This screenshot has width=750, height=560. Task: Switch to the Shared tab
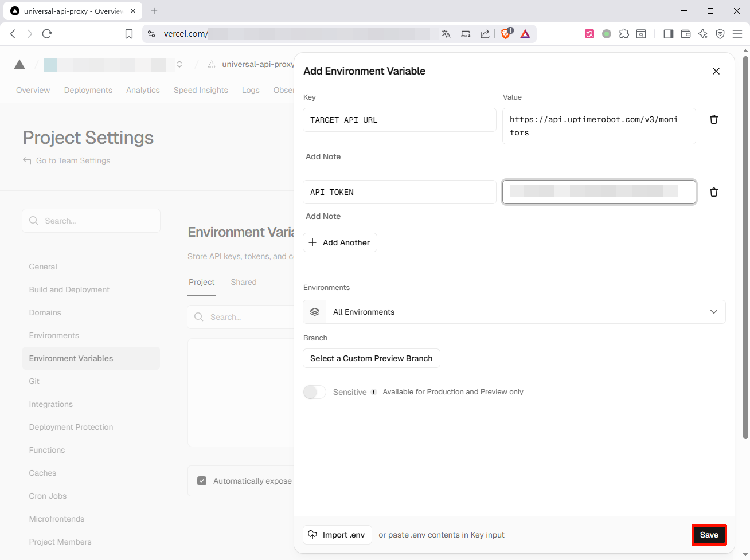pyautogui.click(x=244, y=282)
